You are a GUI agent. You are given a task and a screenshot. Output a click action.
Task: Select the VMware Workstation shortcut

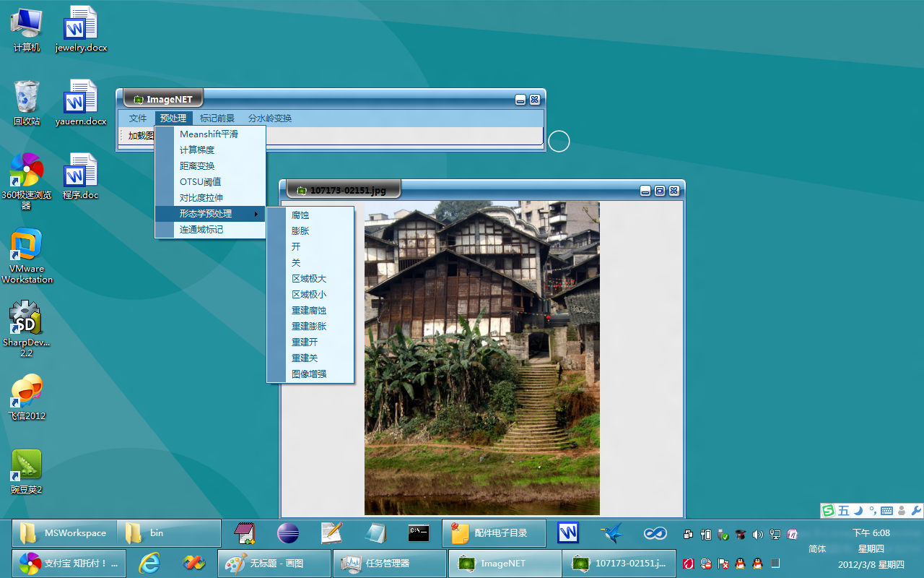pyautogui.click(x=27, y=256)
